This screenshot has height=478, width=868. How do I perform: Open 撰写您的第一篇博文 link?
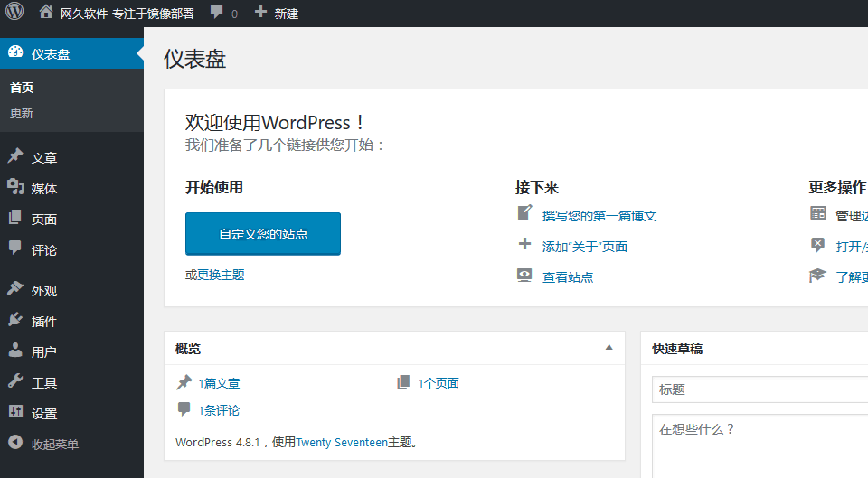coord(599,216)
